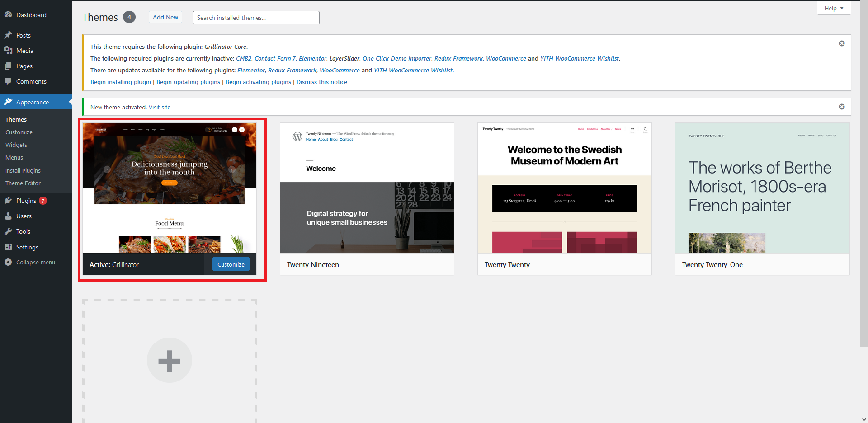868x423 pixels.
Task: Click the Customize button on Grillinator
Action: [231, 264]
